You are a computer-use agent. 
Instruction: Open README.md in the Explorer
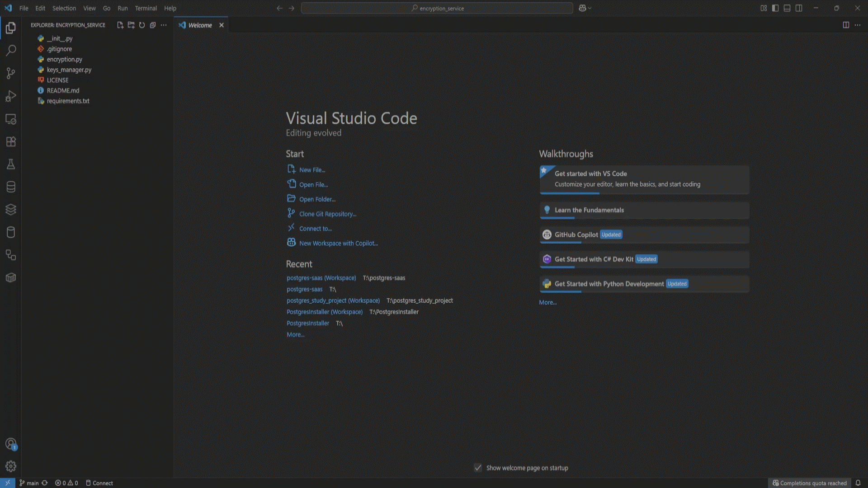coord(63,90)
